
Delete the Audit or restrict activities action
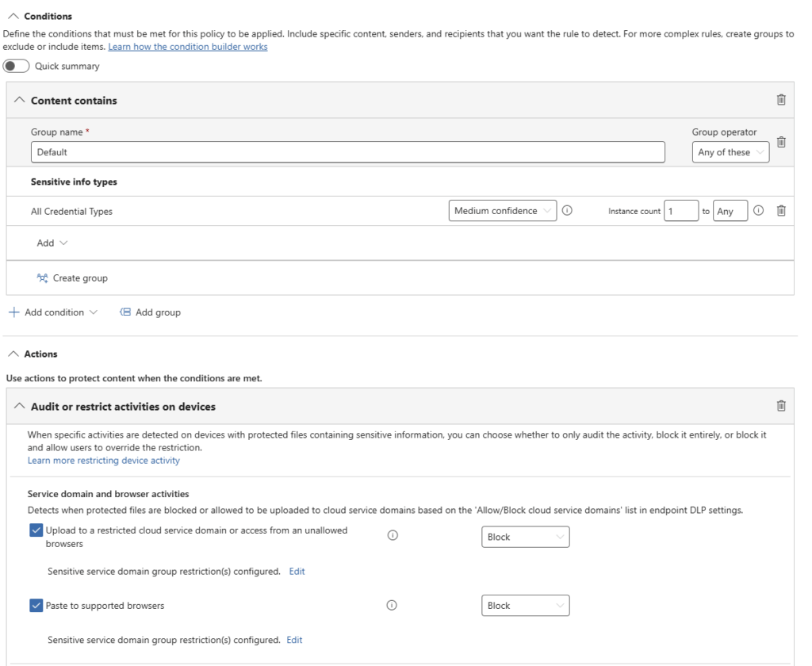click(x=781, y=405)
